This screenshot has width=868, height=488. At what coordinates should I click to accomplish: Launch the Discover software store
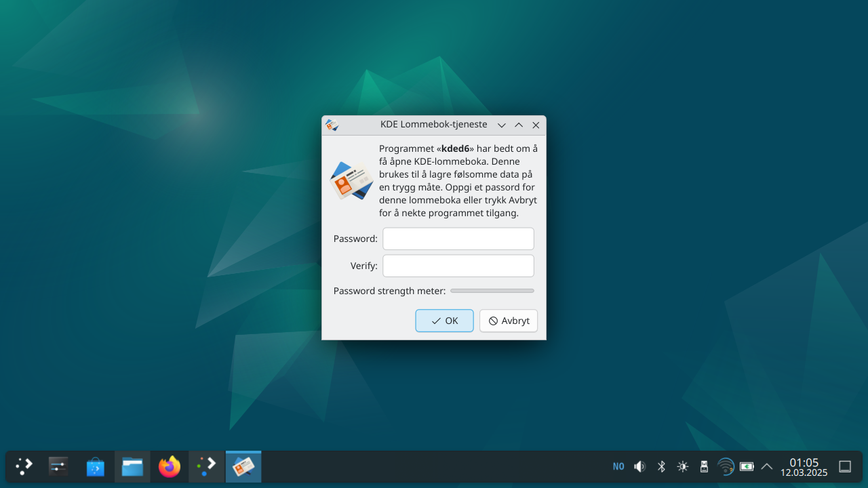96,466
